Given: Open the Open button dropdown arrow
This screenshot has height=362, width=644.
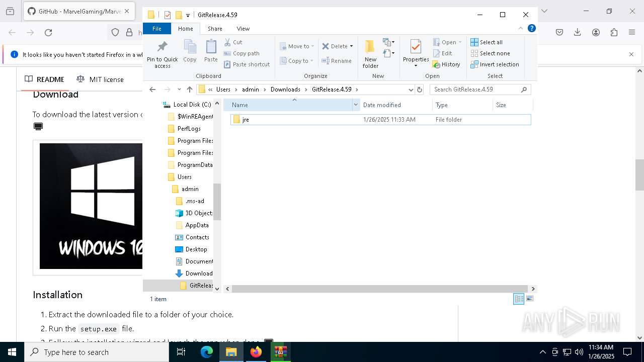Looking at the screenshot, I should click(x=460, y=42).
